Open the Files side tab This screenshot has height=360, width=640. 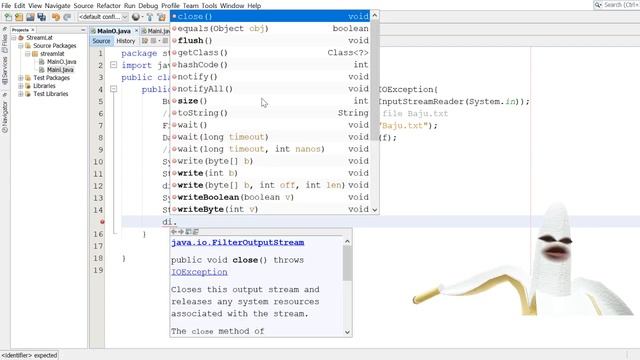coord(4,43)
